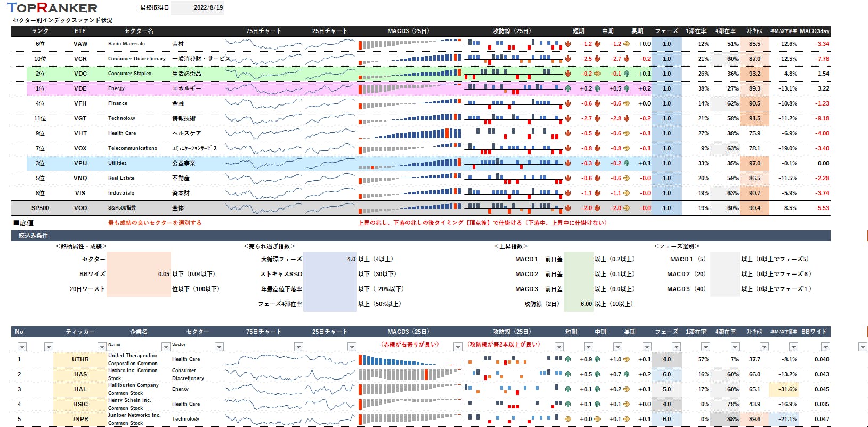868x427 pixels.
Task: Click the green up arrow right of UTHR's +0.9
Action: click(x=597, y=359)
